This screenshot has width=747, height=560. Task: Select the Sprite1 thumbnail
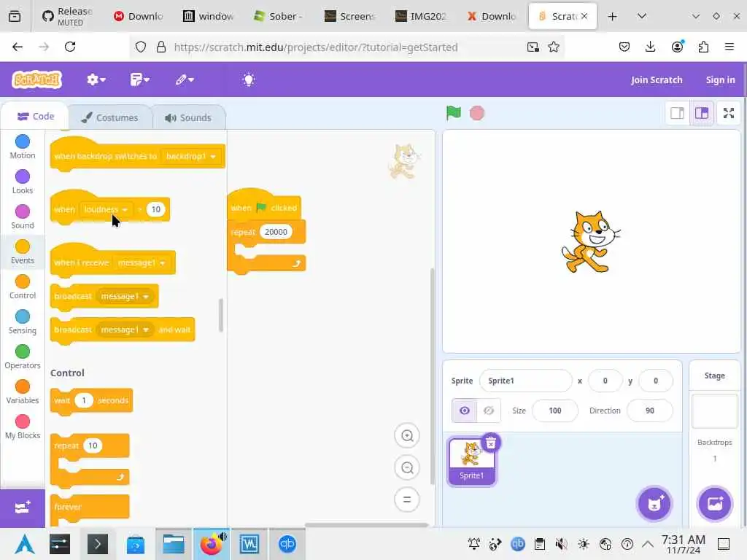click(x=471, y=462)
